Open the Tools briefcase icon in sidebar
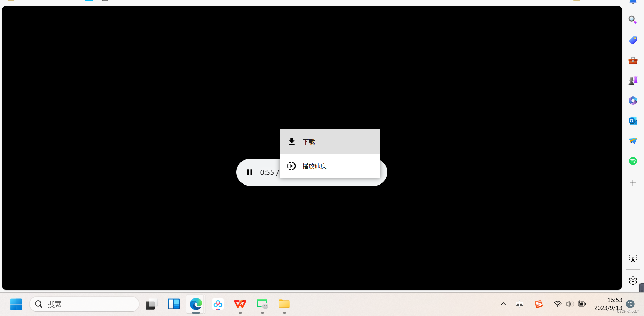Viewport: 644px width, 316px height. (633, 60)
